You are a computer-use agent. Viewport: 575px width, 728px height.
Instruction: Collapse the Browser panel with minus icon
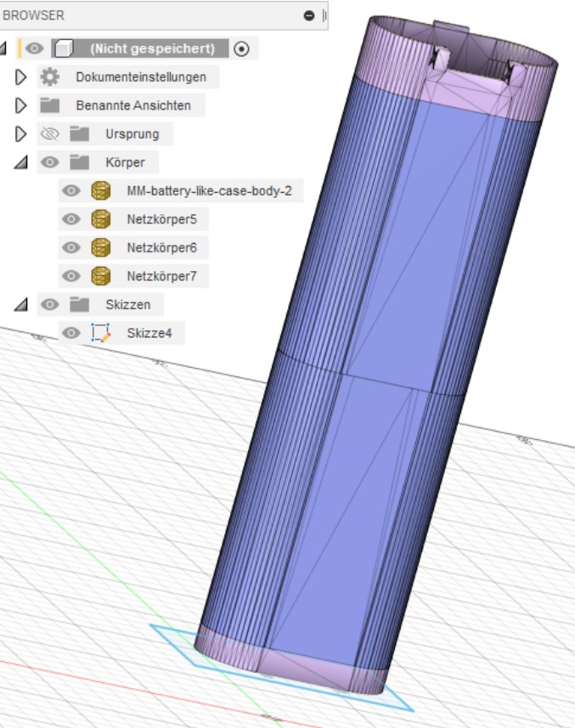(x=308, y=16)
